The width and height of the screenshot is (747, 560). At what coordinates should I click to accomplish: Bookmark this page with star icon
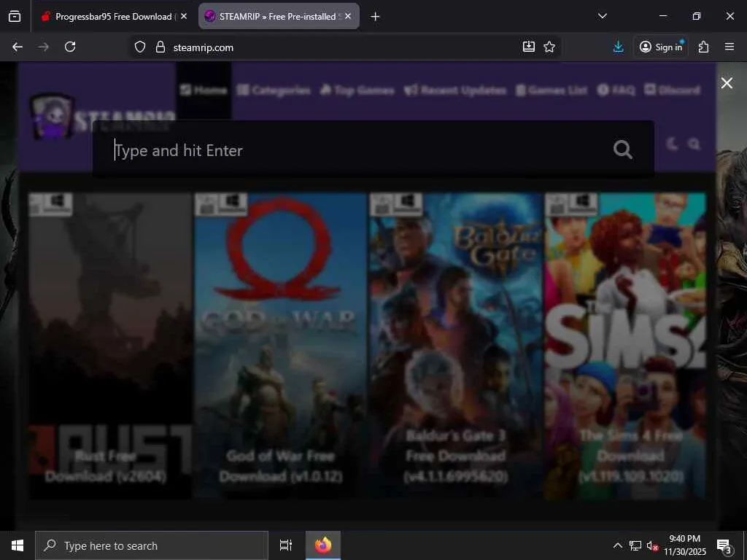coord(549,47)
